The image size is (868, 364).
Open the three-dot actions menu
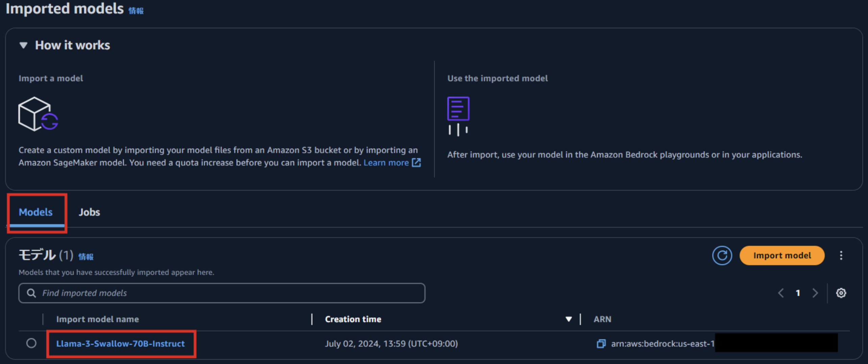[841, 255]
